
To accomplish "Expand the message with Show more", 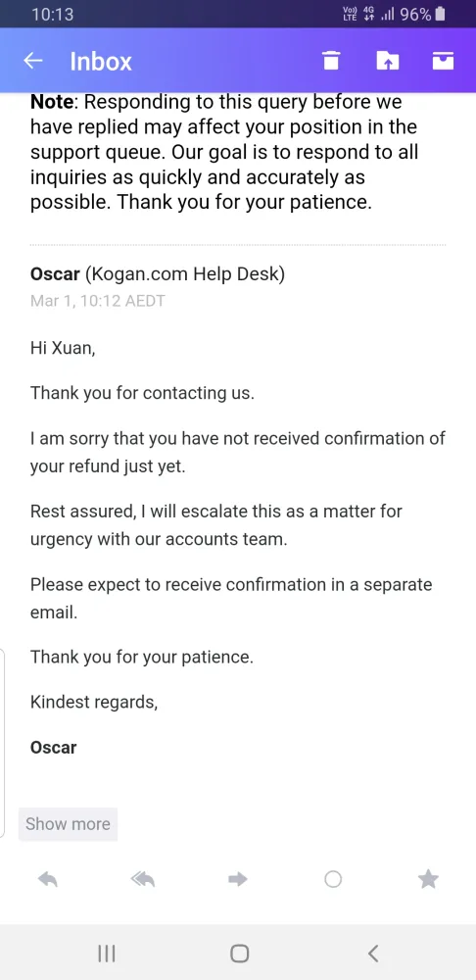I will [x=69, y=824].
